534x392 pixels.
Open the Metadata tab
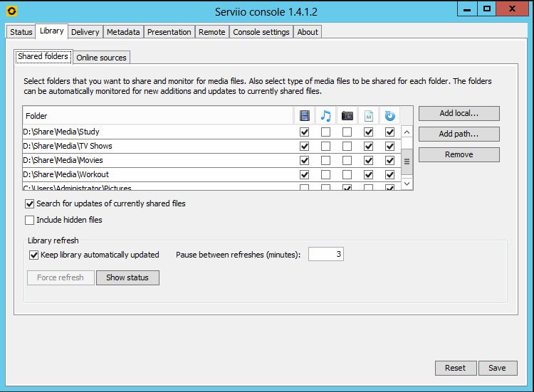point(123,32)
